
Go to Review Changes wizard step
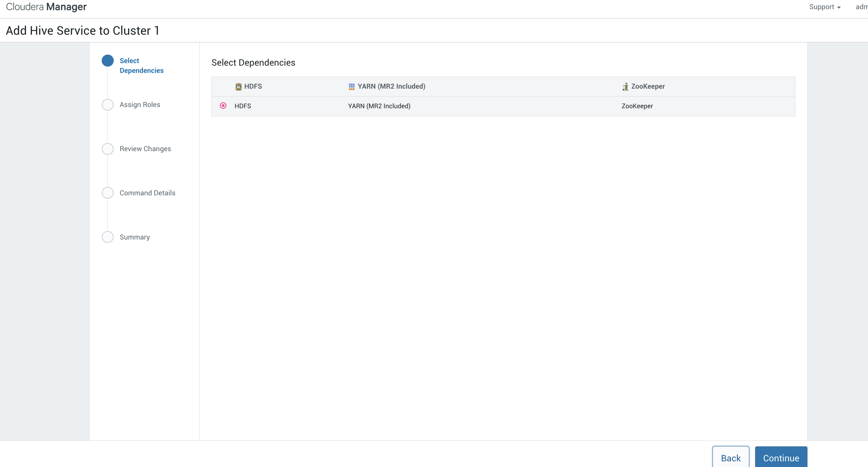click(x=145, y=149)
